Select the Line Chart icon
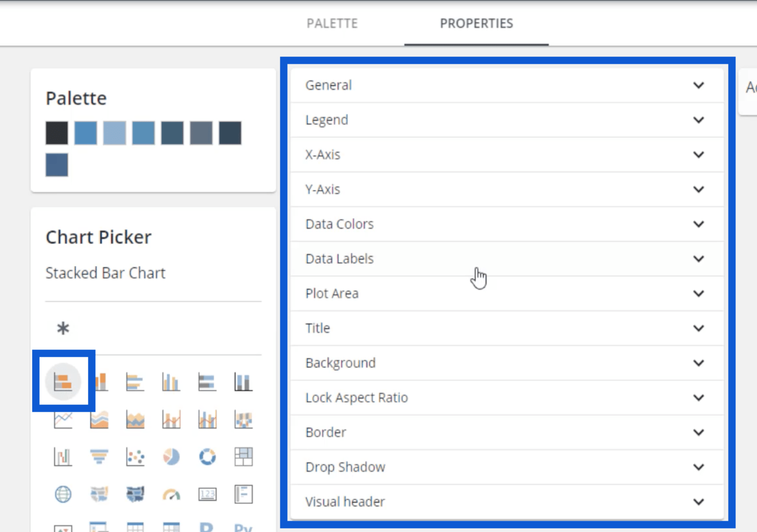757x532 pixels. pos(63,420)
